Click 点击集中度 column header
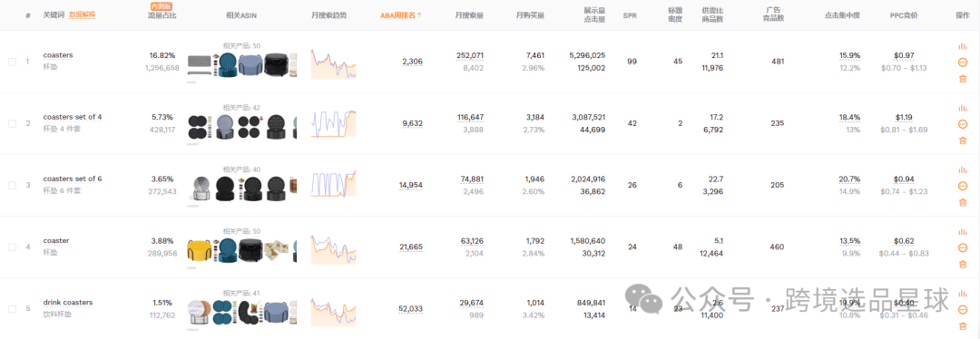 [842, 15]
